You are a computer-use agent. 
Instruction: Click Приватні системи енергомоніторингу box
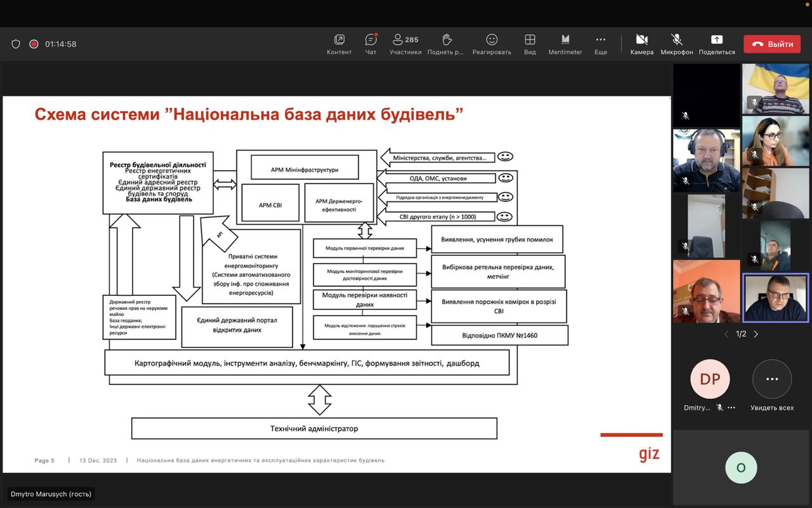click(x=251, y=267)
